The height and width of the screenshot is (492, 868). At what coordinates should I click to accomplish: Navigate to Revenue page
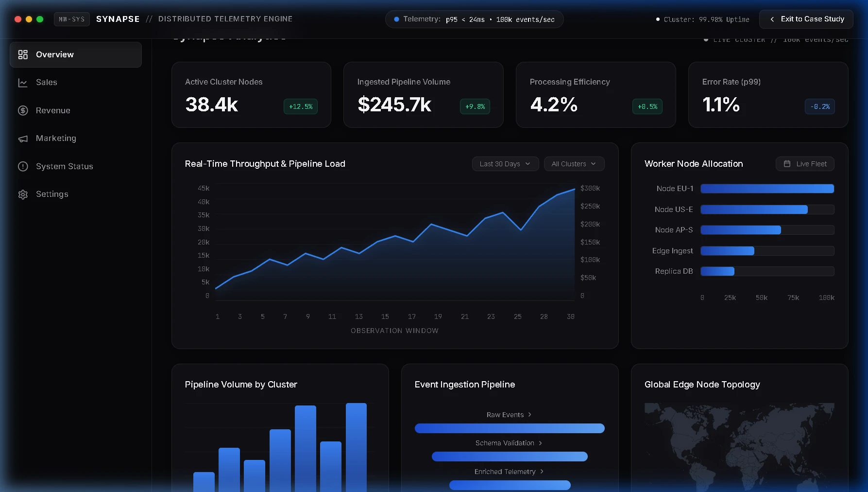click(76, 110)
